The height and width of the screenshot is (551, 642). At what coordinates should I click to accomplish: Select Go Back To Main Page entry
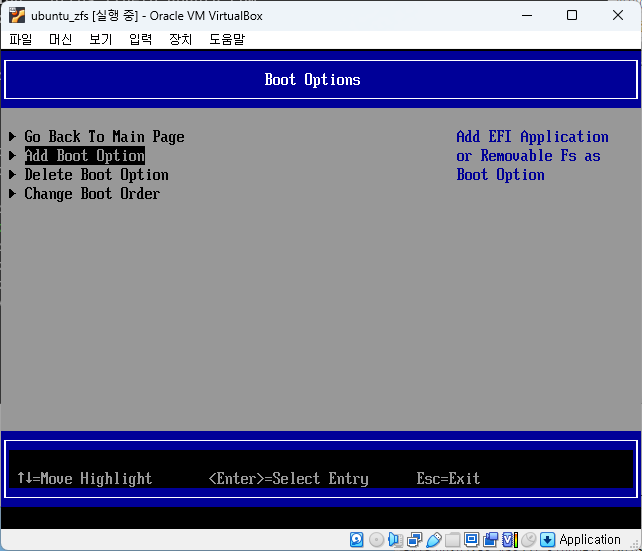(104, 137)
